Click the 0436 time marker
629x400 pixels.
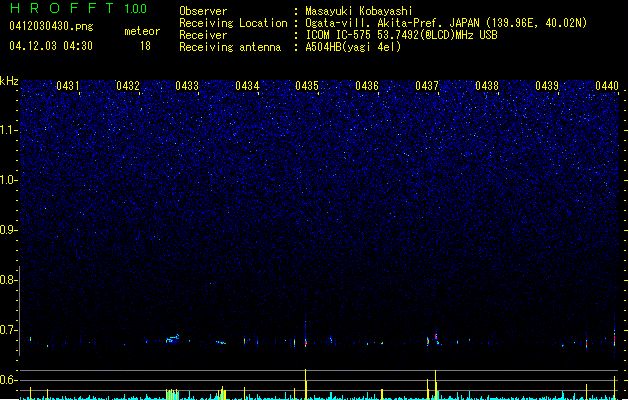click(367, 86)
